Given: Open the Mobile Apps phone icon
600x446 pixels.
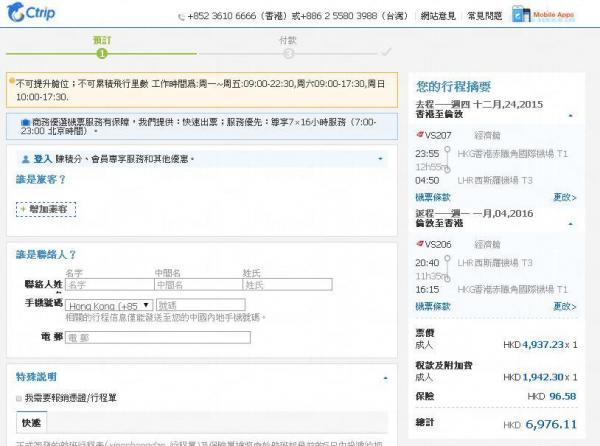Looking at the screenshot, I should [521, 14].
